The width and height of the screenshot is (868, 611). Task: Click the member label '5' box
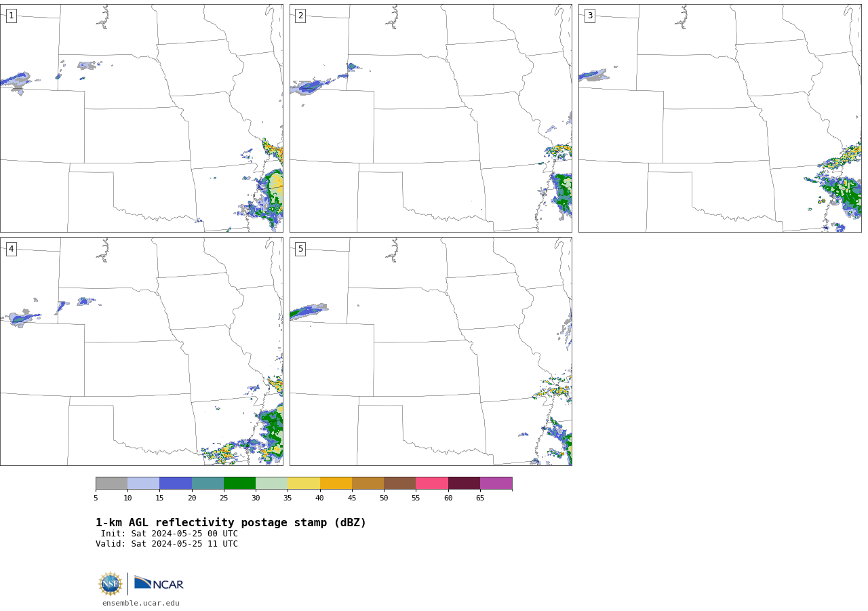click(x=300, y=249)
